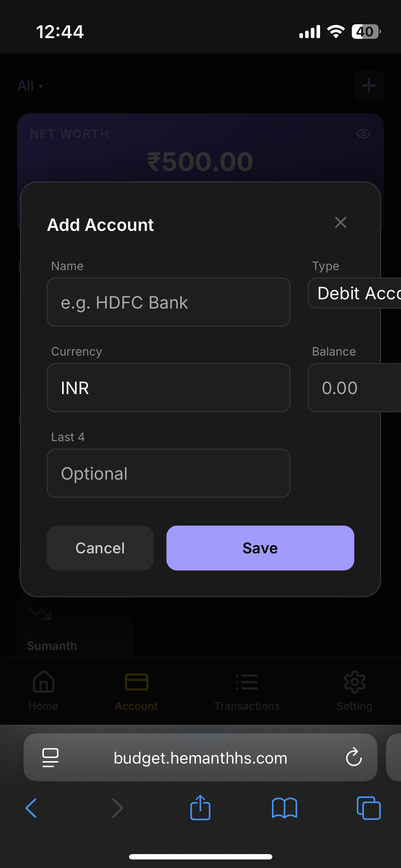Image resolution: width=401 pixels, height=868 pixels.
Task: Click the Balance amount field
Action: click(x=355, y=388)
